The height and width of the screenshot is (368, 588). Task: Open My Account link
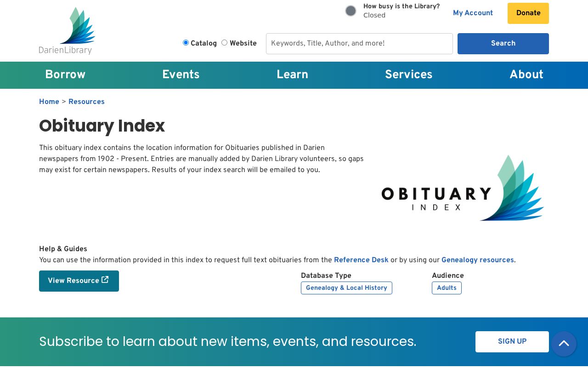tap(473, 13)
